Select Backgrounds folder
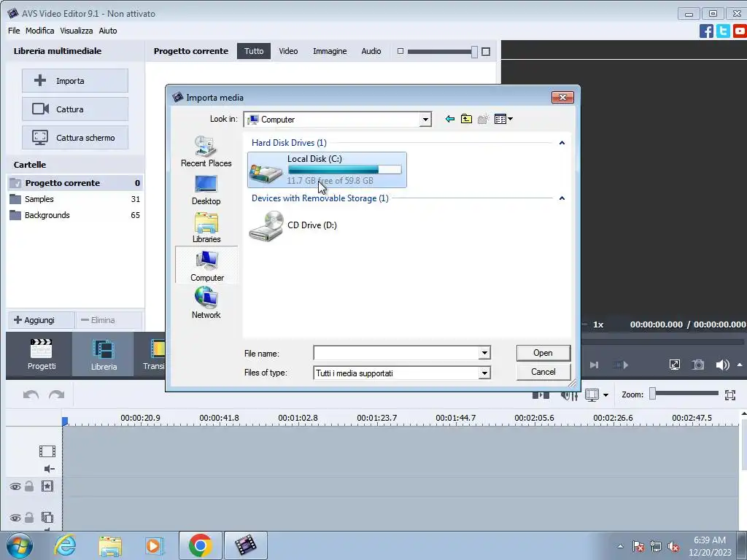Screen dimensions: 747x560 pyautogui.click(x=75, y=215)
